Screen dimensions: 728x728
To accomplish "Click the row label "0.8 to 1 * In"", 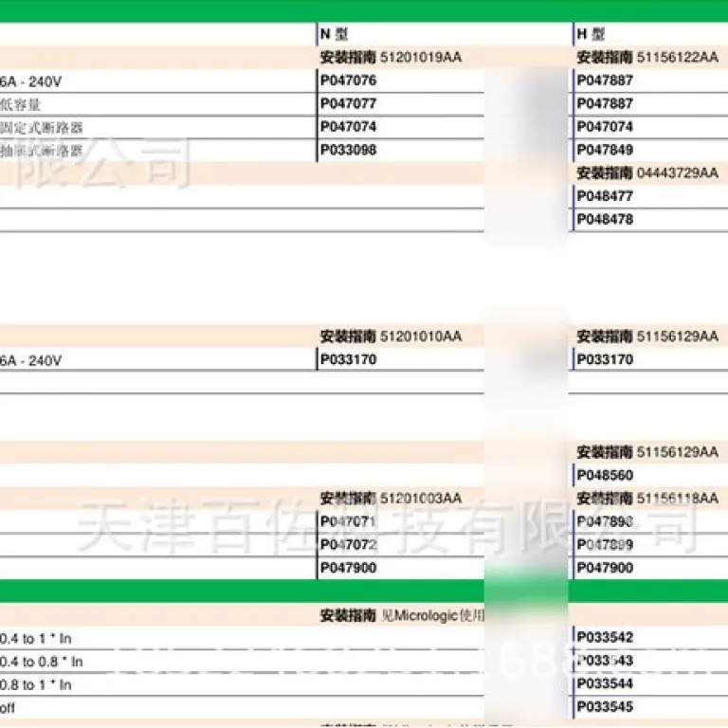I will click(x=36, y=684).
